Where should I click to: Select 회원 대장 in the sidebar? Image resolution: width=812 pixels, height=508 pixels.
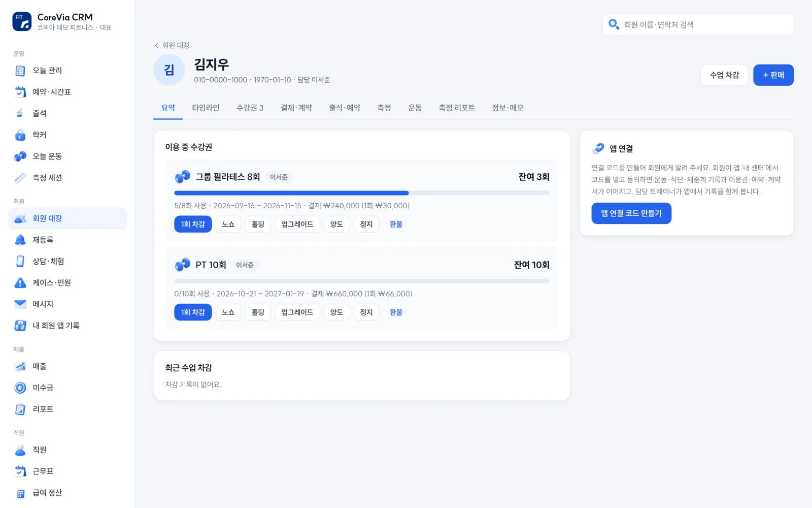(67, 218)
